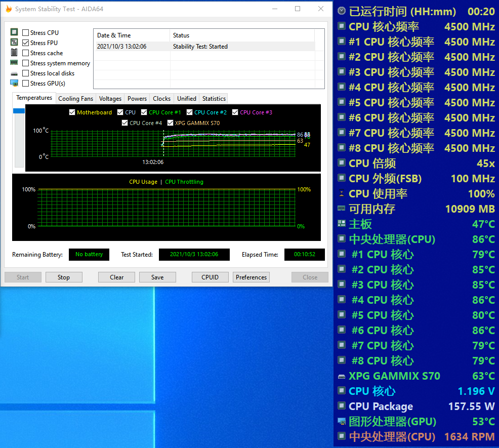
Task: Switch to the Cooling Fans tab
Action: point(75,99)
